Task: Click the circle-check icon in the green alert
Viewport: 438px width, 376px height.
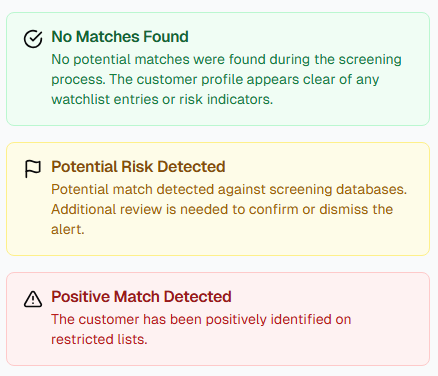Action: (33, 39)
